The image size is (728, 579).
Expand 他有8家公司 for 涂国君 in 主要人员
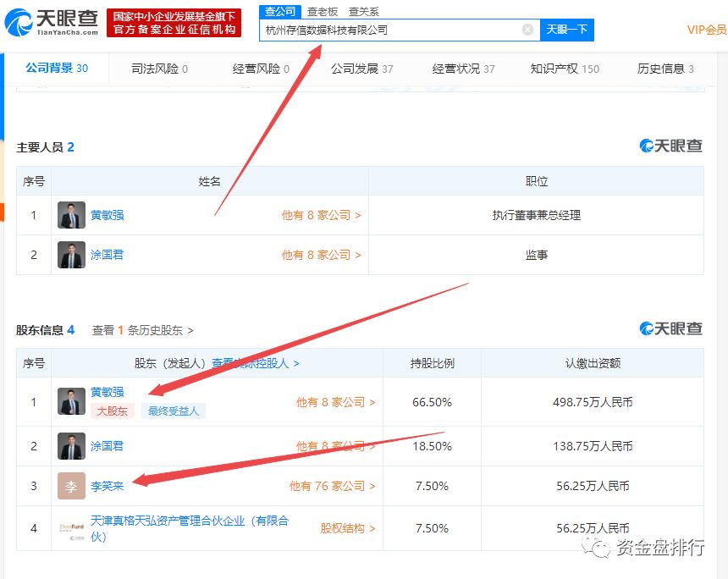pos(321,255)
